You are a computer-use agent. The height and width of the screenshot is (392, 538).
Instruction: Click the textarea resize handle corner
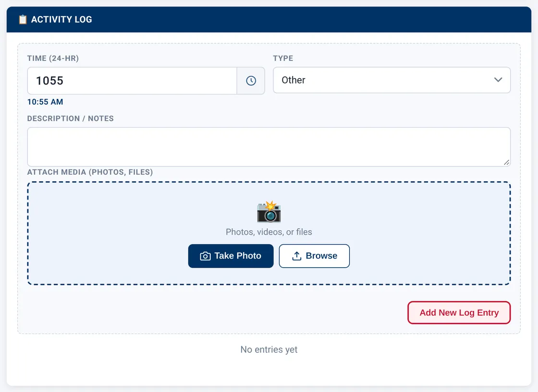point(506,163)
